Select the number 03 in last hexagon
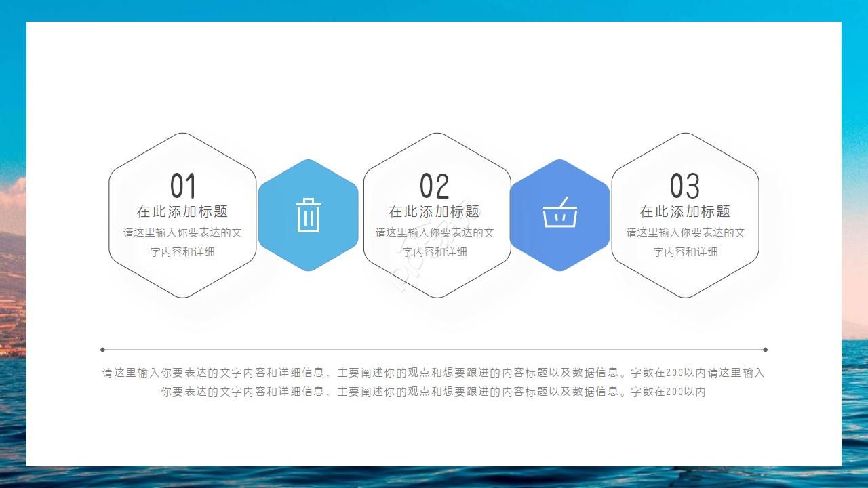 (684, 186)
